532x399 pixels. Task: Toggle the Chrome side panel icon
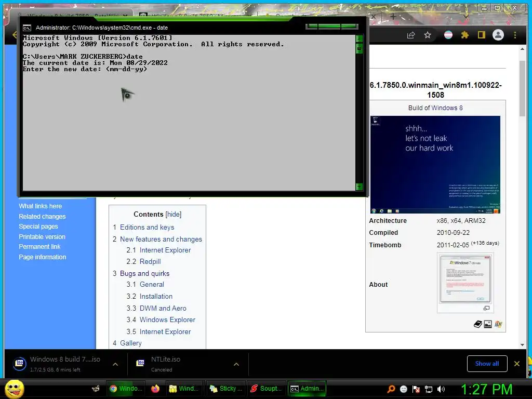pyautogui.click(x=482, y=35)
